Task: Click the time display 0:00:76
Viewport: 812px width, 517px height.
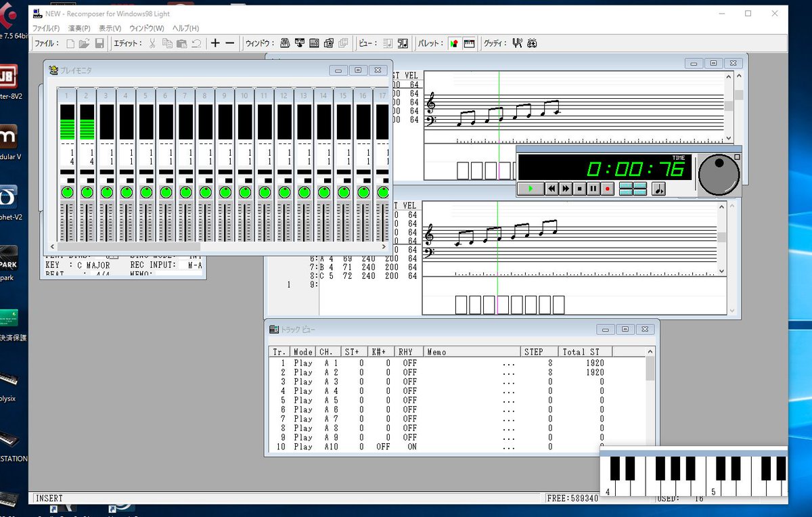Action: pos(636,168)
